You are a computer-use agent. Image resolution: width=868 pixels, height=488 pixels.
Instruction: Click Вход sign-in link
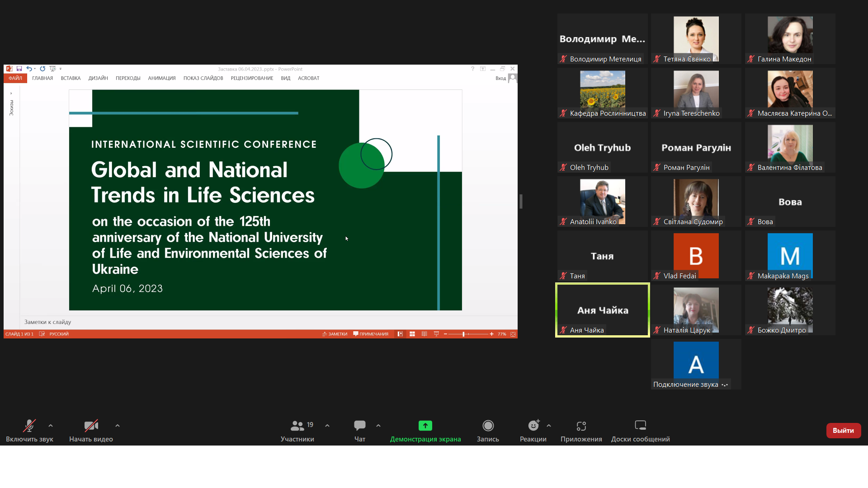tap(500, 78)
